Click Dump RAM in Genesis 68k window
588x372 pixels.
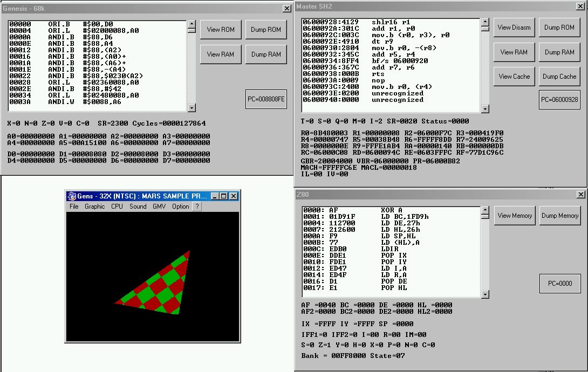[x=266, y=54]
